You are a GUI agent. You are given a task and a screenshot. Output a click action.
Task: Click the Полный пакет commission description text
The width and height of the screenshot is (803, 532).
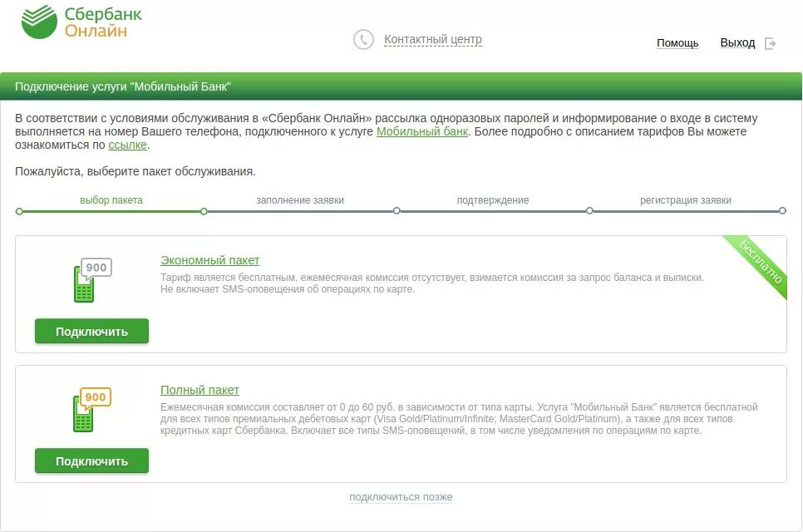pos(459,419)
